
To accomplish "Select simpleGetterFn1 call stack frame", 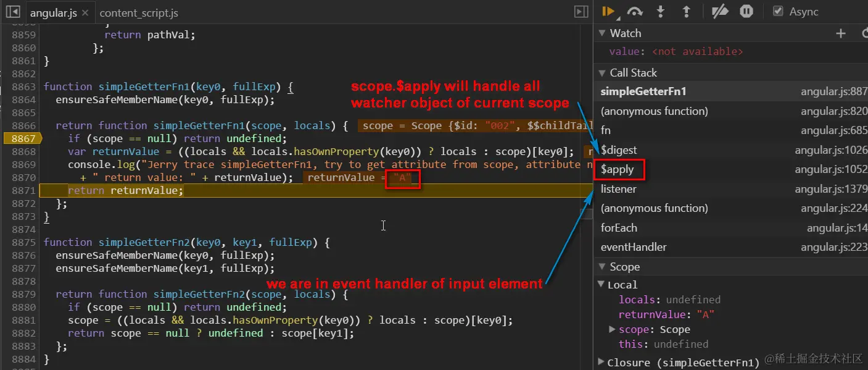I will 730,91.
